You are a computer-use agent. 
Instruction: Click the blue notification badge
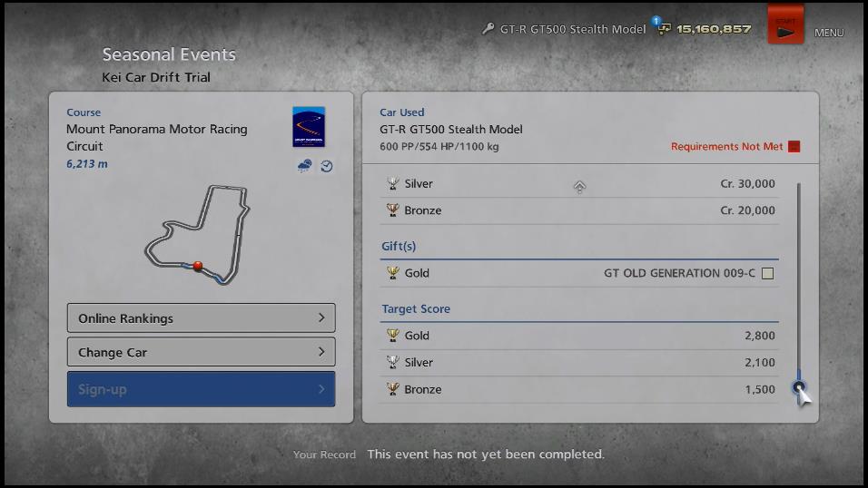click(656, 21)
